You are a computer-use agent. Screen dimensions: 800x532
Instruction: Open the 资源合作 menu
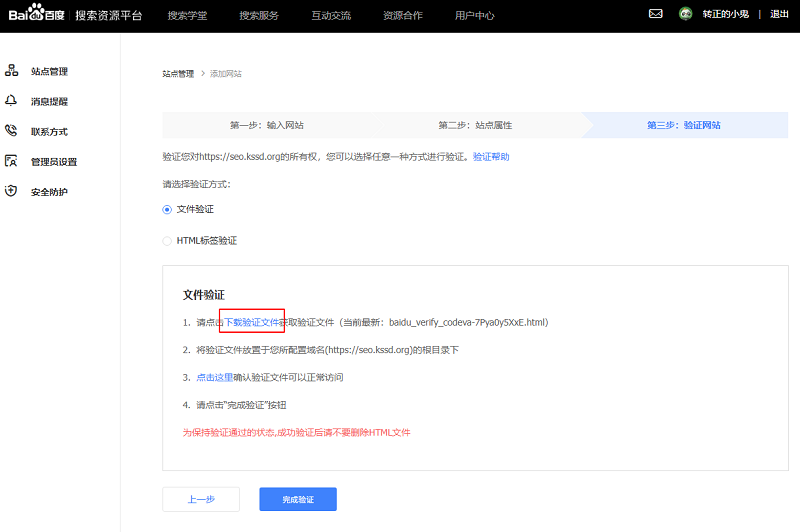click(x=403, y=15)
